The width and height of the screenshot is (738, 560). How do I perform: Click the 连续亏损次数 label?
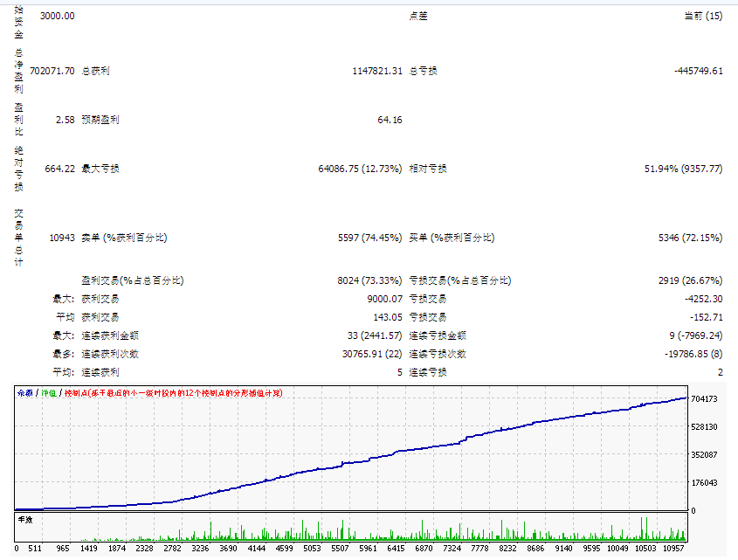click(438, 355)
